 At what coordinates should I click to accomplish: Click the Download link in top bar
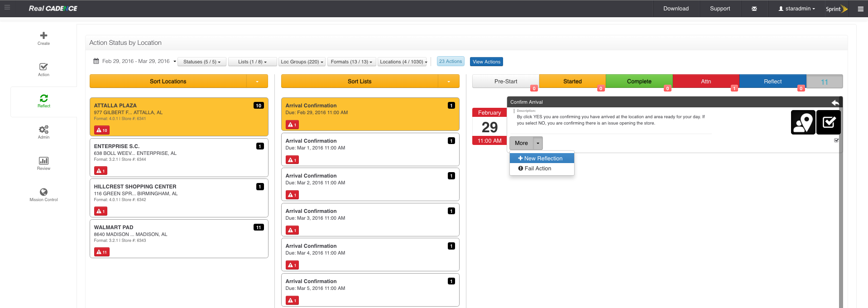[x=676, y=9]
